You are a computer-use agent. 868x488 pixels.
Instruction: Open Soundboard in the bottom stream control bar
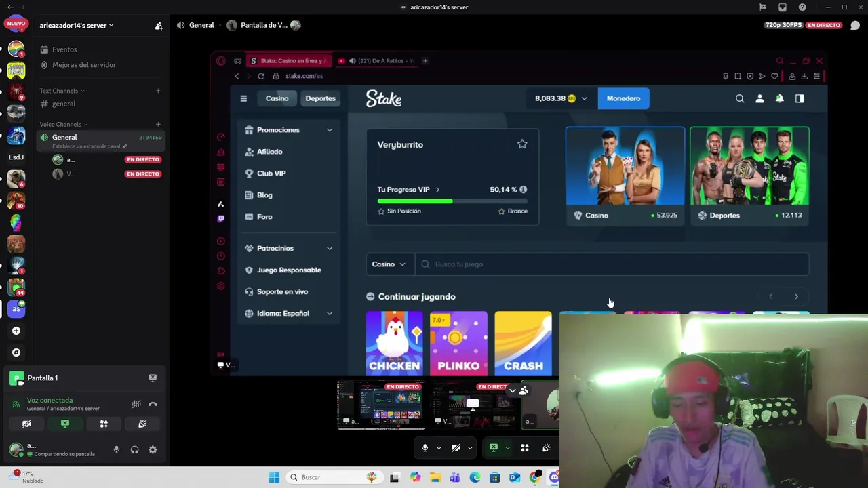(x=547, y=448)
